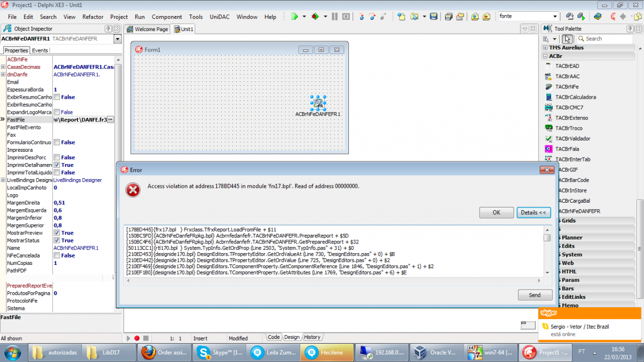Expand the LiveBindings Designer property
The image size is (644, 362).
[3, 180]
